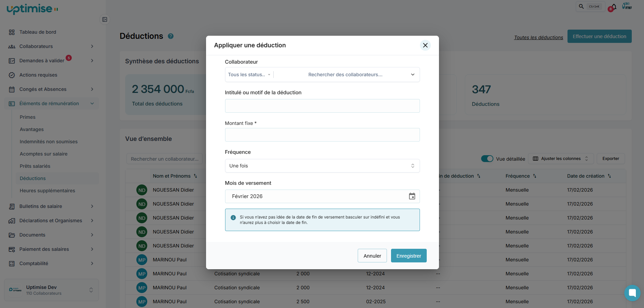Open the Toutes les déductions link
Viewport: 644px width, 308px height.
(538, 37)
